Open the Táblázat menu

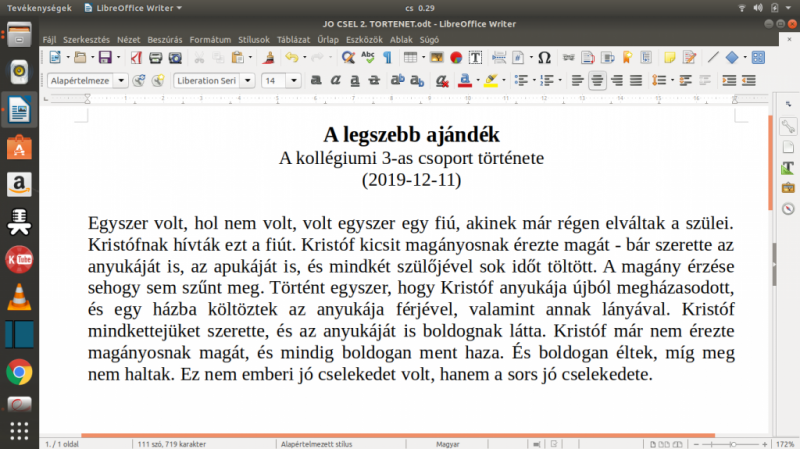[294, 39]
